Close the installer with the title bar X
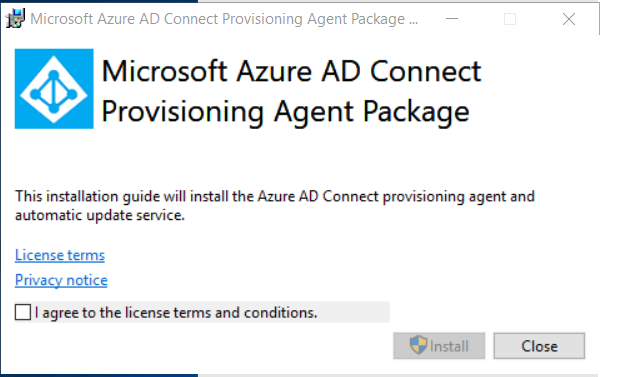The height and width of the screenshot is (377, 622). click(x=569, y=19)
